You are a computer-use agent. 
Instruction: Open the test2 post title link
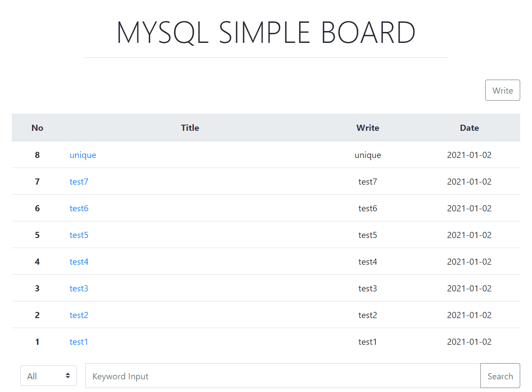click(79, 315)
